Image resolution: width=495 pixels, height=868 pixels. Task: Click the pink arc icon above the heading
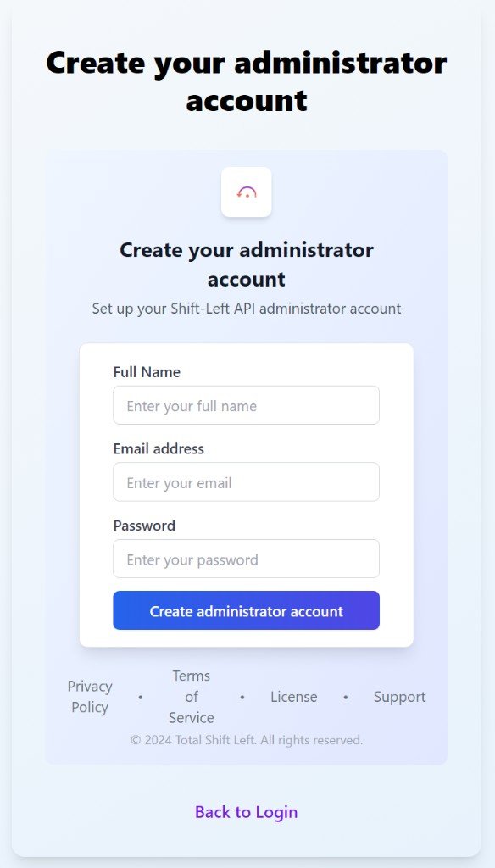coord(246,192)
